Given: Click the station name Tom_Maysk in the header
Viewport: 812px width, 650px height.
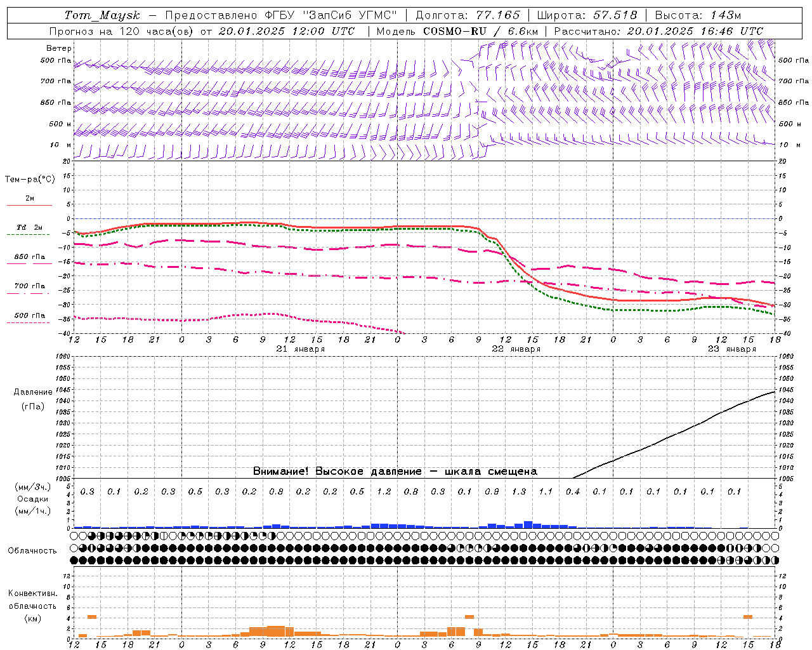Looking at the screenshot, I should tap(102, 15).
